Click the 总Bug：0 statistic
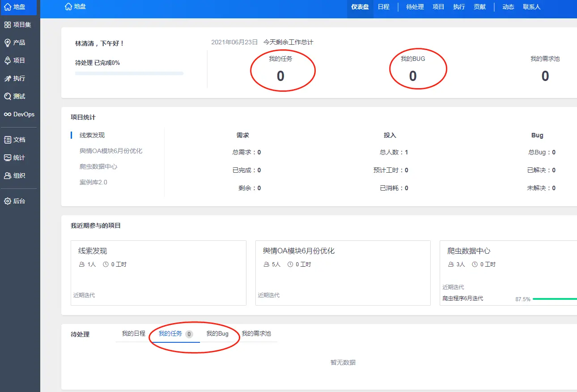The image size is (577, 392). (542, 152)
